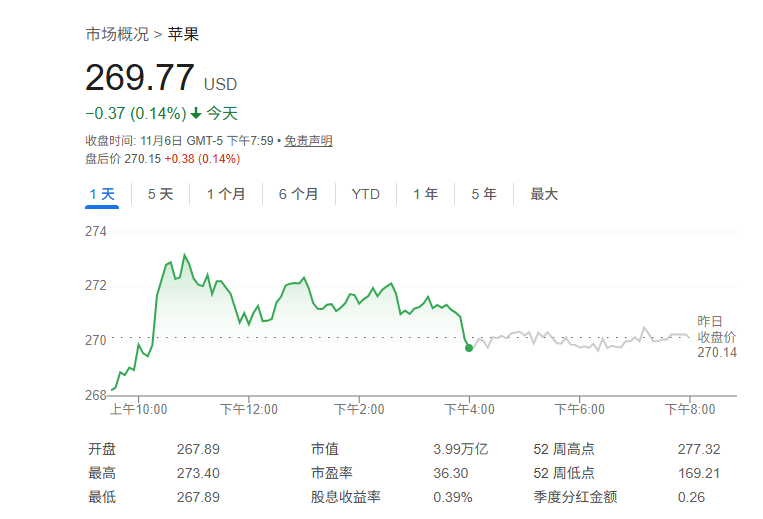Click the 市盈率 value 36.30
This screenshot has width=763, height=519.
coord(451,473)
